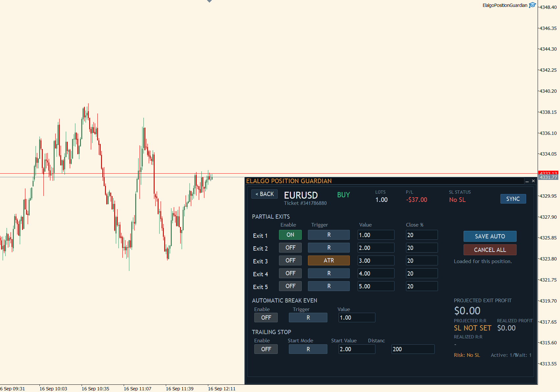Click the SYNC button
The image size is (560, 392).
click(x=513, y=199)
